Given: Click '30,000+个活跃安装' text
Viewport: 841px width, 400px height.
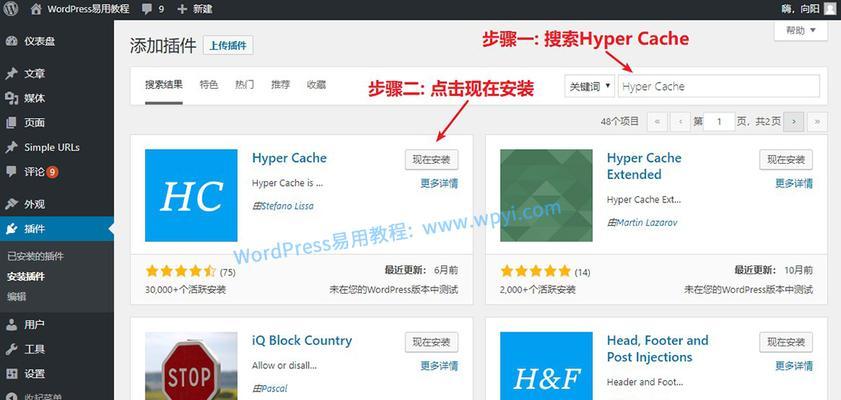Looking at the screenshot, I should 186,290.
